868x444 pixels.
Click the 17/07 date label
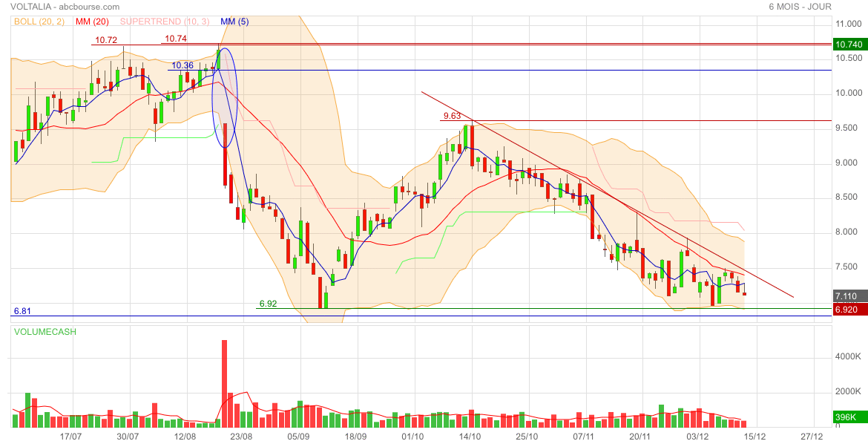tap(71, 437)
